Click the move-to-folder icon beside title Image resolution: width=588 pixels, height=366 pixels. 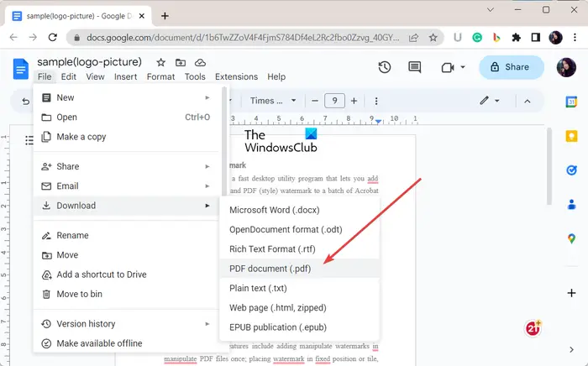[x=181, y=62]
